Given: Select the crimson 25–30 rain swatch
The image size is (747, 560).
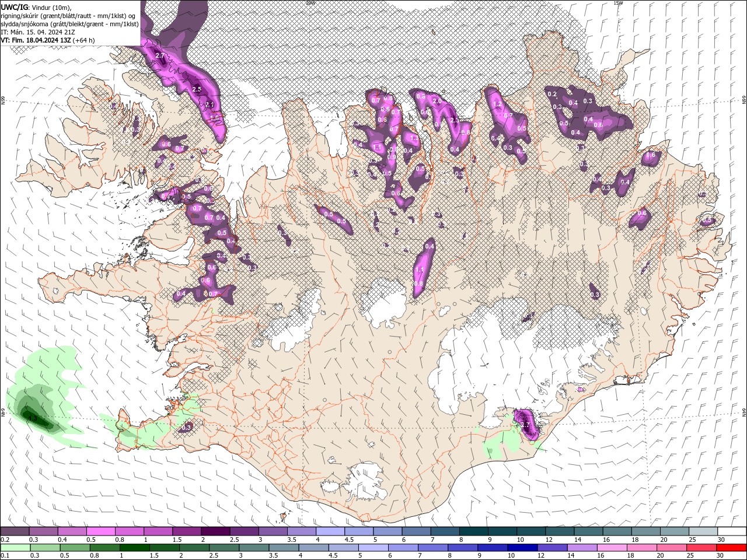Looking at the screenshot, I should (x=700, y=548).
